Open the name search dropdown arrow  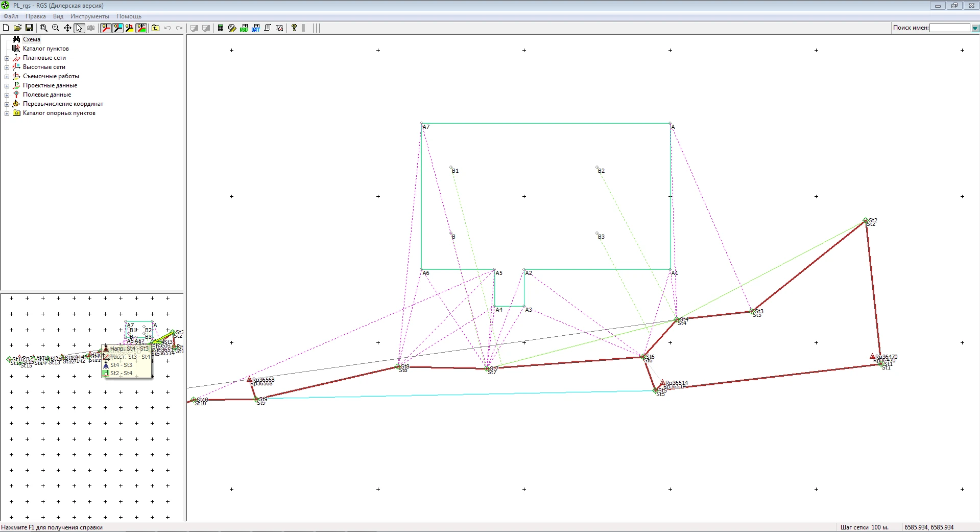pyautogui.click(x=975, y=28)
